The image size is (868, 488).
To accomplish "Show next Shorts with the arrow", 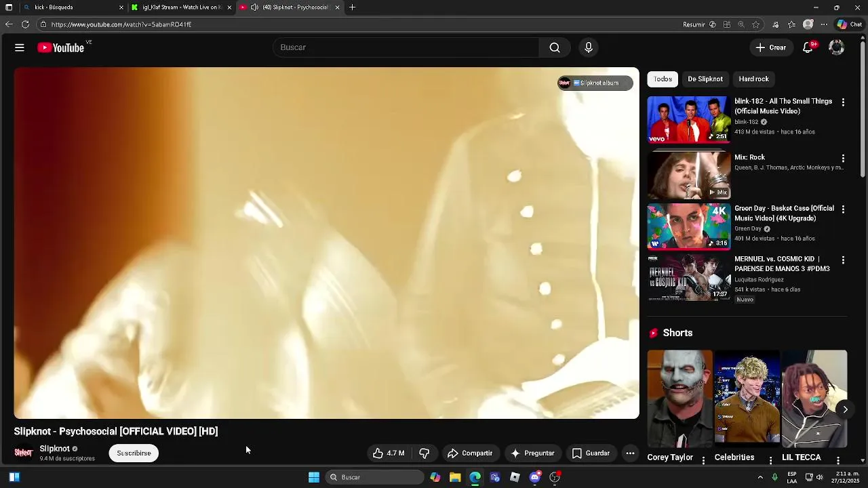I will pyautogui.click(x=845, y=409).
